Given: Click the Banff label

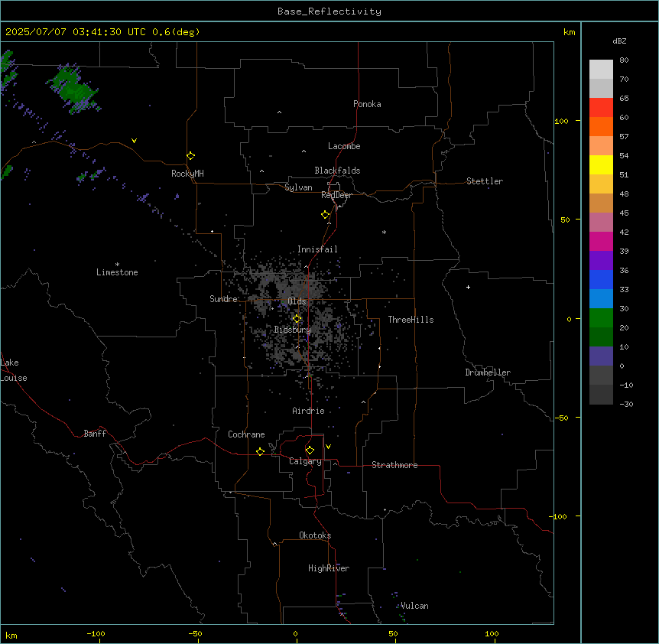Looking at the screenshot, I should [x=95, y=434].
